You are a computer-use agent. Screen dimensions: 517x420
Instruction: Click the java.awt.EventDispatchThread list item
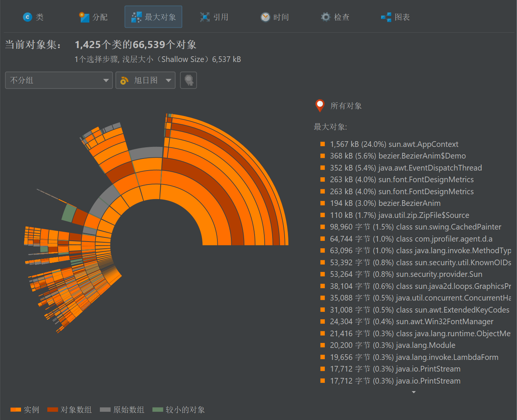click(x=406, y=168)
